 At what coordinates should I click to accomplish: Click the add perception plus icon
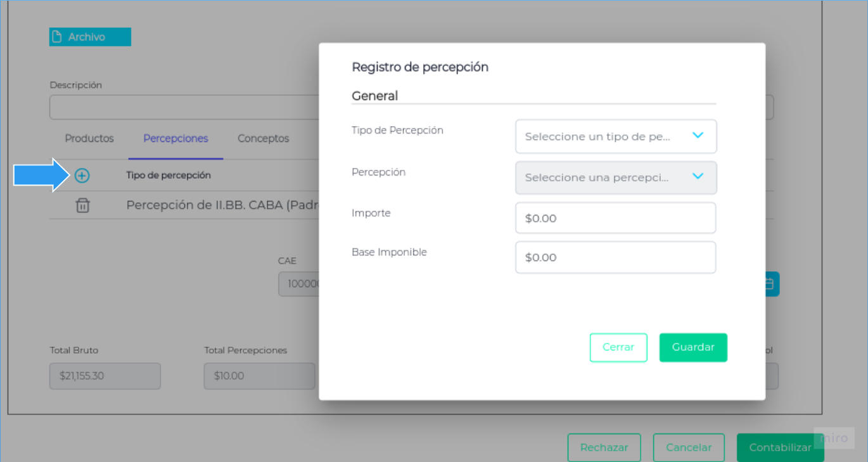[x=82, y=176]
